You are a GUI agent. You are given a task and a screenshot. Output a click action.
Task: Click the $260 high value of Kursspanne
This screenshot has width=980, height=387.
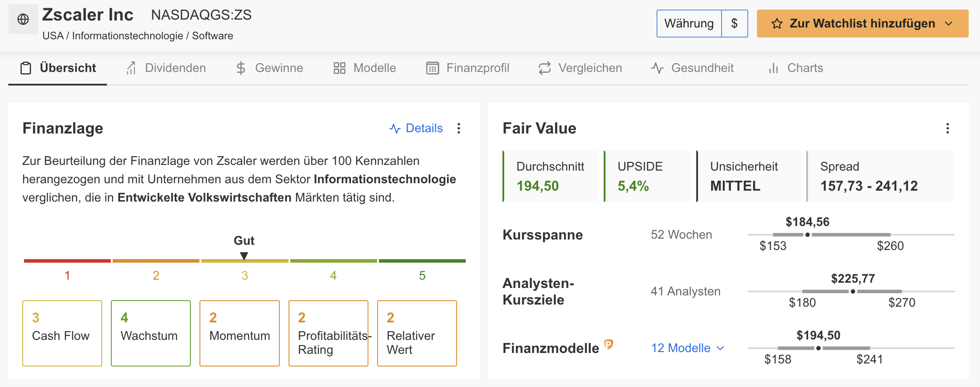click(x=891, y=246)
